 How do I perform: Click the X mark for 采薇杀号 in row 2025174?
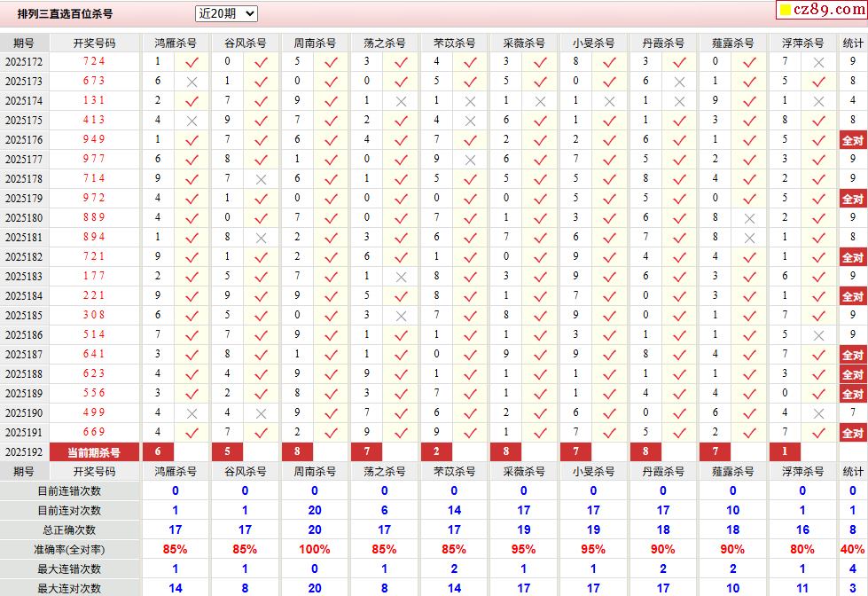point(541,101)
